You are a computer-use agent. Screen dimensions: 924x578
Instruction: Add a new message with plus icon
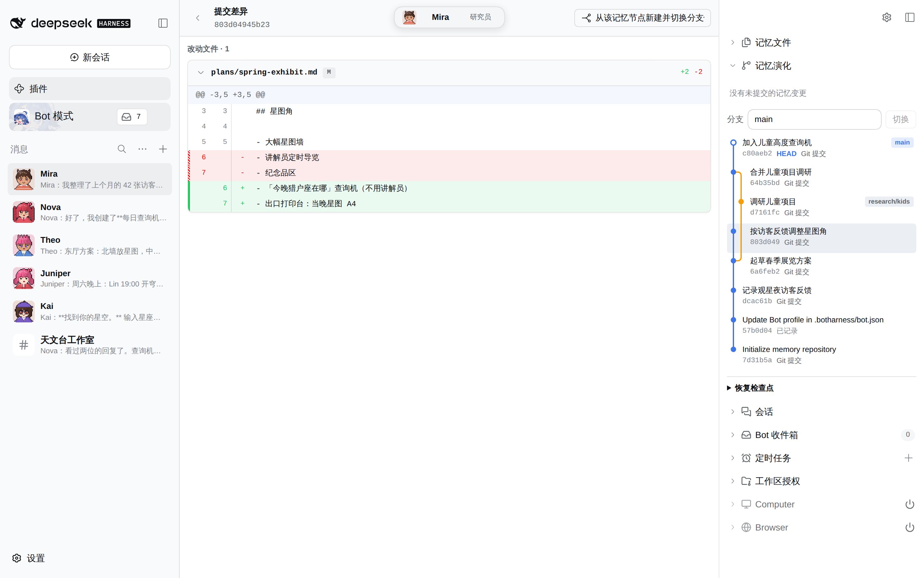coord(163,149)
